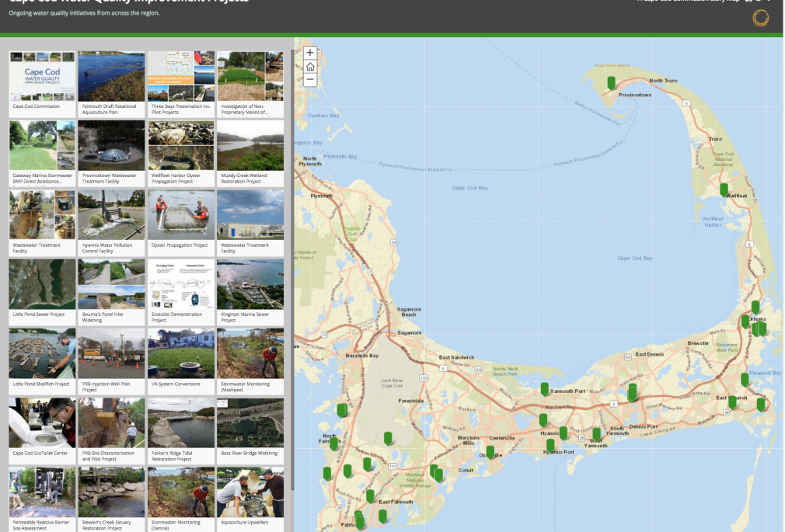
Task: Open the Bass River Bridge Widening card
Action: 250,431
